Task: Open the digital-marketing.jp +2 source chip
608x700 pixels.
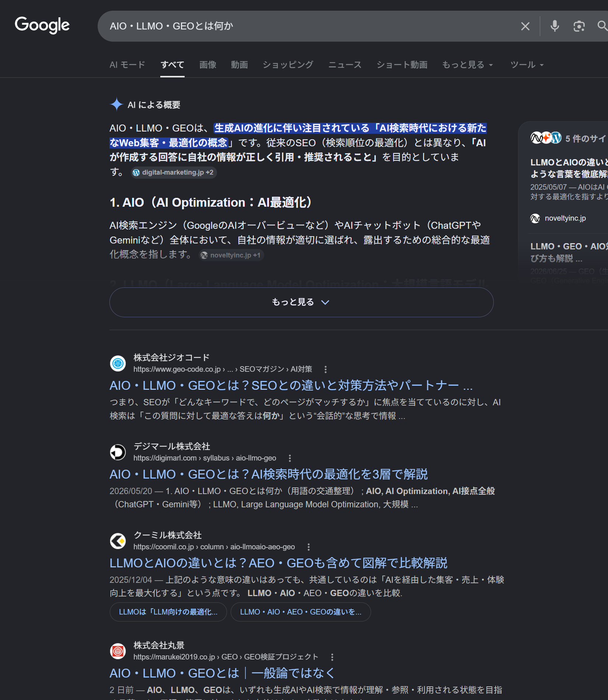Action: 174,172
